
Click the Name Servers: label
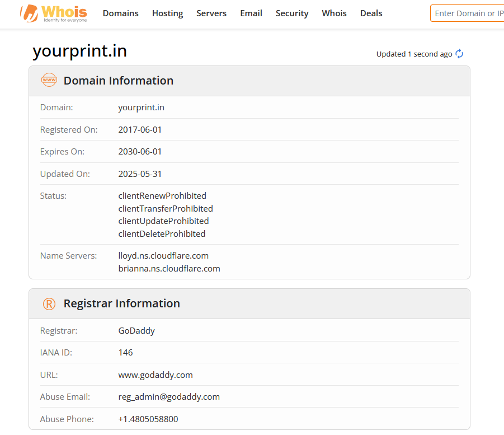68,256
